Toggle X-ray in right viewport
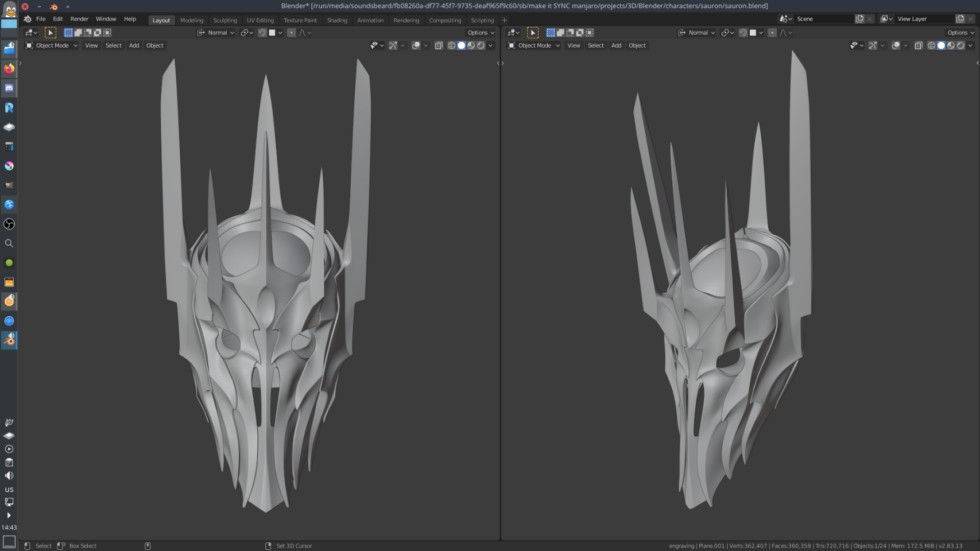Viewport: 980px width, 551px height. [x=919, y=45]
